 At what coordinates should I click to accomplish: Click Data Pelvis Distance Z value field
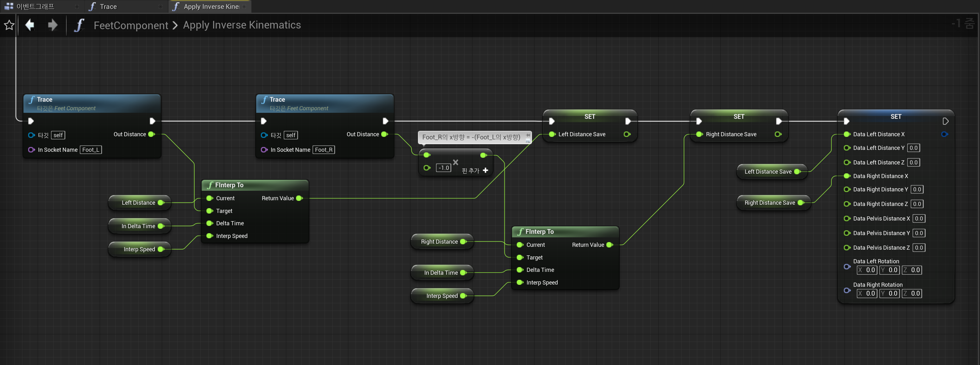[x=919, y=248]
